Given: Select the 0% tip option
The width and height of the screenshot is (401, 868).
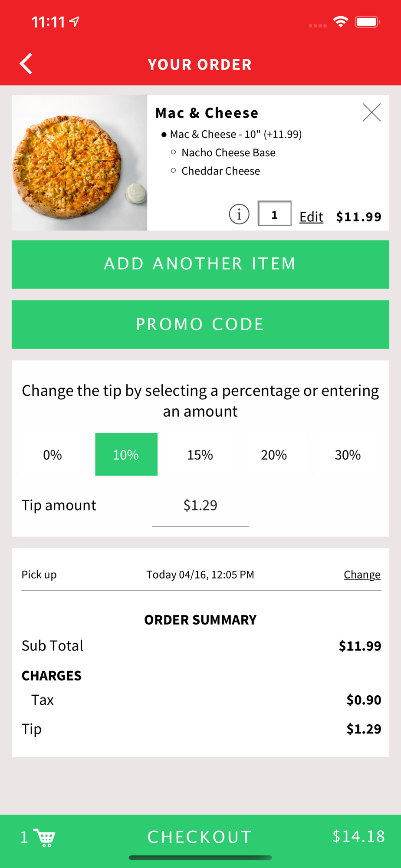Looking at the screenshot, I should [53, 455].
